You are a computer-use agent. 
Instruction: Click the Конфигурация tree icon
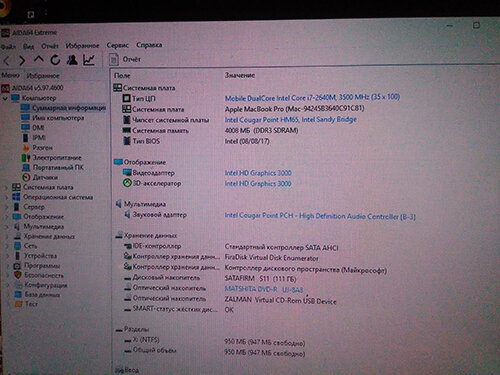click(x=18, y=285)
